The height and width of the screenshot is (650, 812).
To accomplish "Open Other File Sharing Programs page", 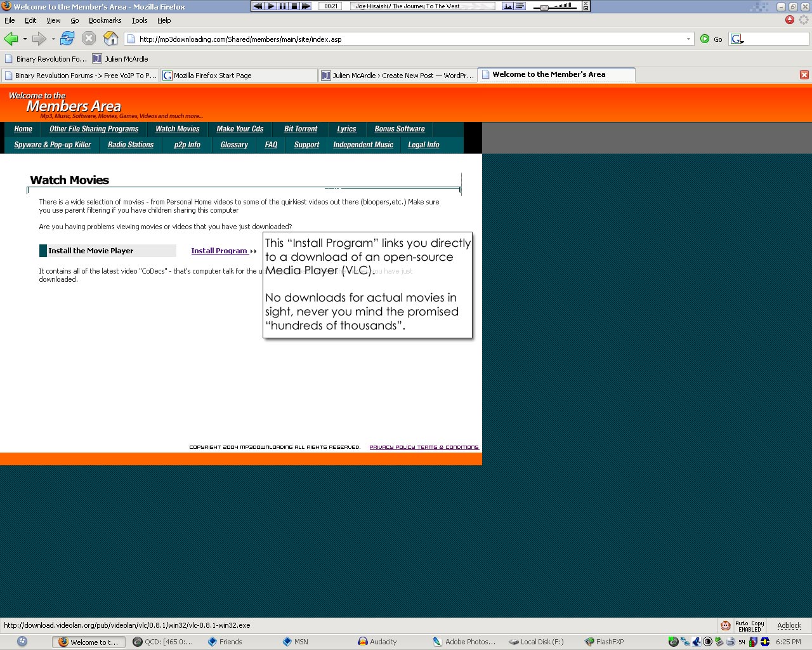I will [x=94, y=129].
